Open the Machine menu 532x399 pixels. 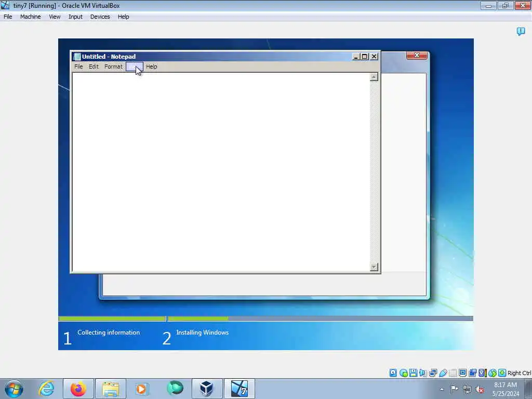pyautogui.click(x=30, y=17)
